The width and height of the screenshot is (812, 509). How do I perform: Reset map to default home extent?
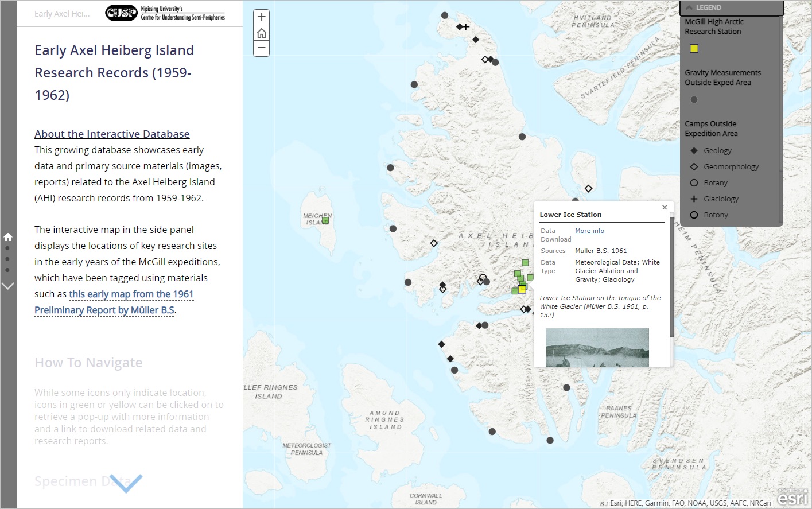pos(262,33)
